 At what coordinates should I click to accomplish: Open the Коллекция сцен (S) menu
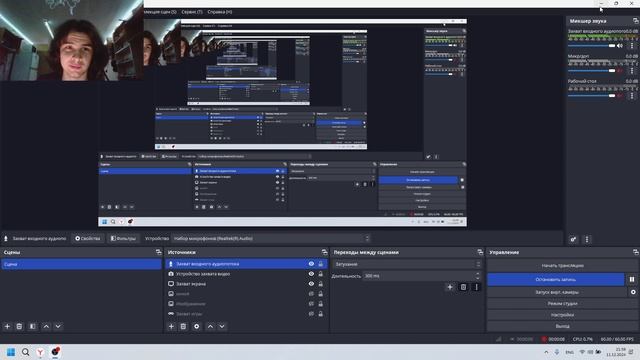[x=160, y=12]
